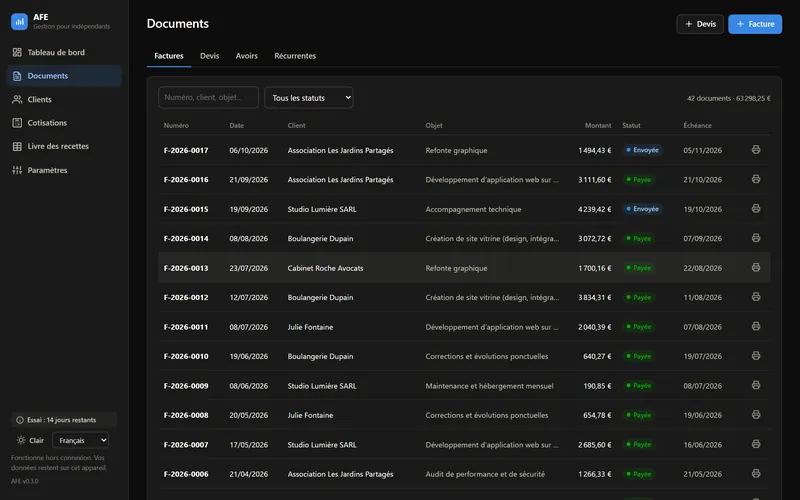This screenshot has height=500, width=800.
Task: Sort by Date column header
Action: [236, 126]
